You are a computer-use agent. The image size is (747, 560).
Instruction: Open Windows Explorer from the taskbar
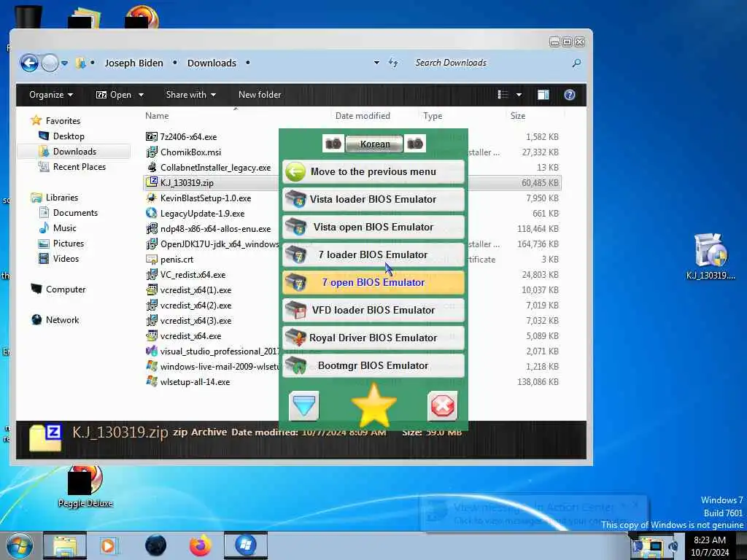point(65,545)
